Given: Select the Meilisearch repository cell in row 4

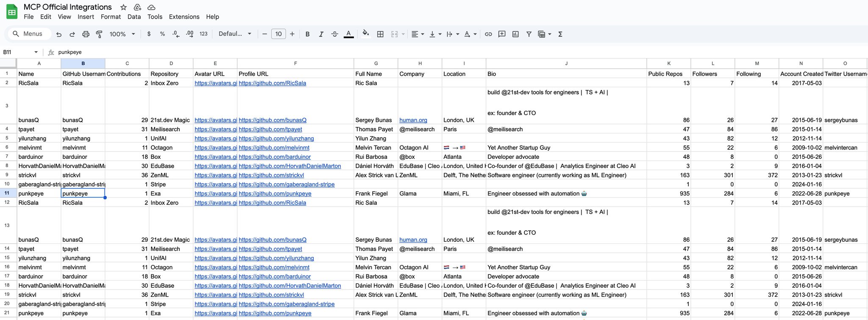Looking at the screenshot, I should [x=171, y=130].
